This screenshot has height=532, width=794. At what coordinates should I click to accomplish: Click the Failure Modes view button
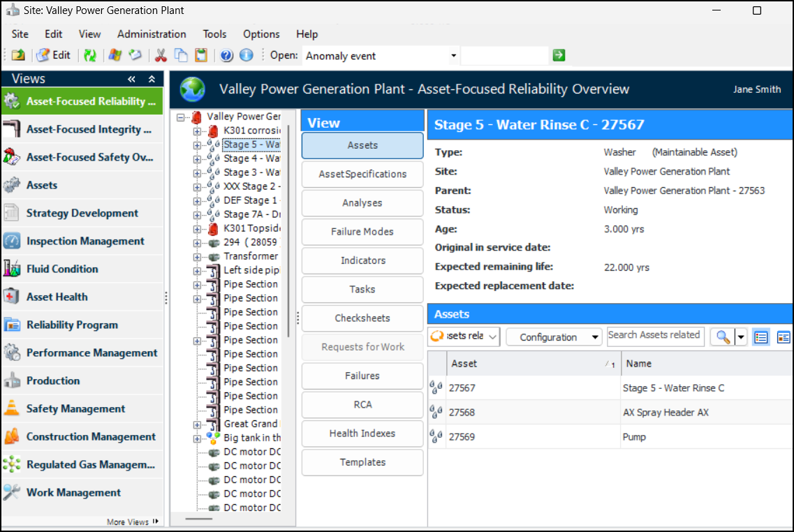click(x=362, y=232)
